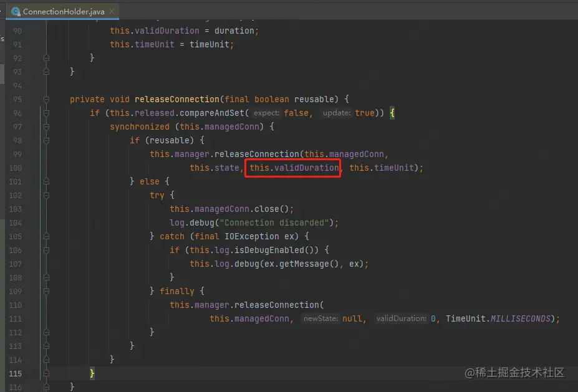
Task: Click 'synchronized' keyword on line 97
Action: (x=139, y=127)
